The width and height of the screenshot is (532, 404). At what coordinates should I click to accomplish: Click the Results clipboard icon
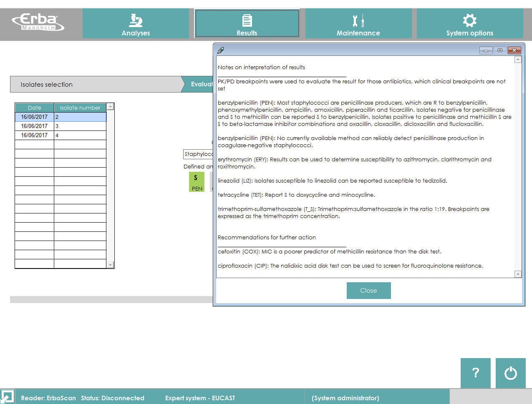(x=247, y=20)
